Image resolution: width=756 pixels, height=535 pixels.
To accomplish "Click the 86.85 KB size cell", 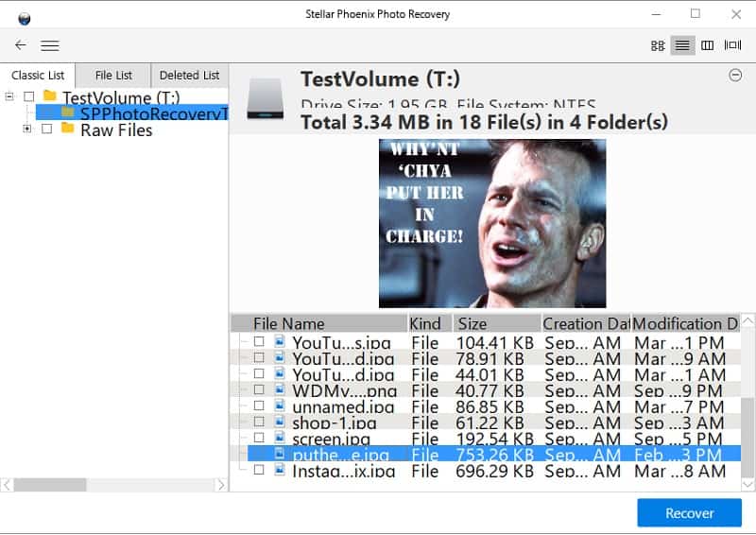I will pyautogui.click(x=490, y=407).
